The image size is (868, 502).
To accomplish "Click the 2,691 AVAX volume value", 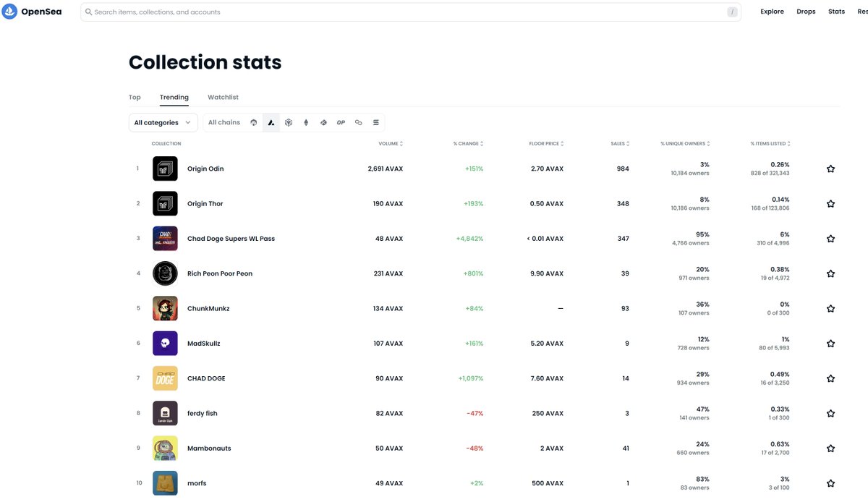I will (386, 169).
